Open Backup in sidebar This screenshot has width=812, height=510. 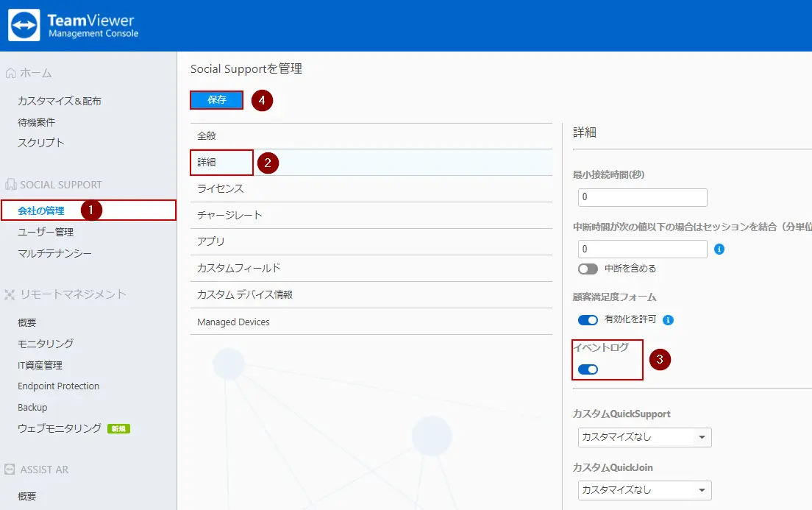click(x=32, y=408)
